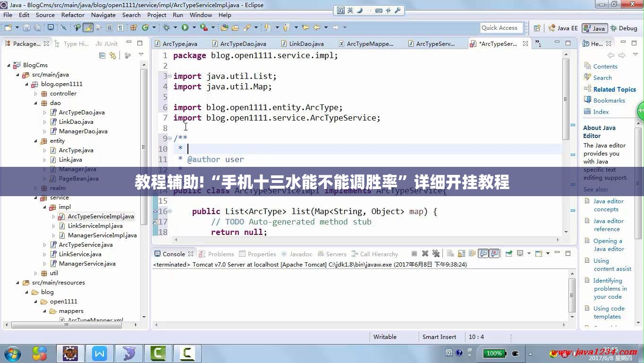Screen dimensions: 644x363
Task: Click the Java EE IDE taskbar icon
Action: point(70,353)
